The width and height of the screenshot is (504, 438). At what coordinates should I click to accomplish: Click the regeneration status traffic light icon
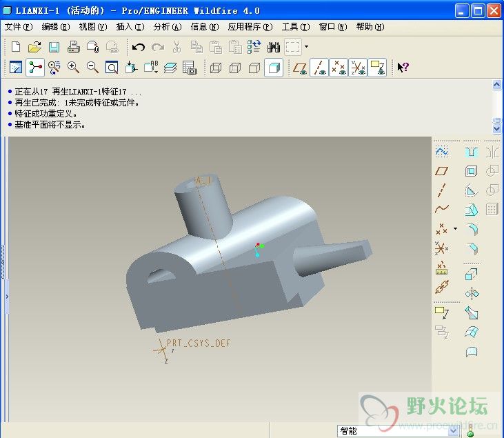pyautogui.click(x=471, y=430)
